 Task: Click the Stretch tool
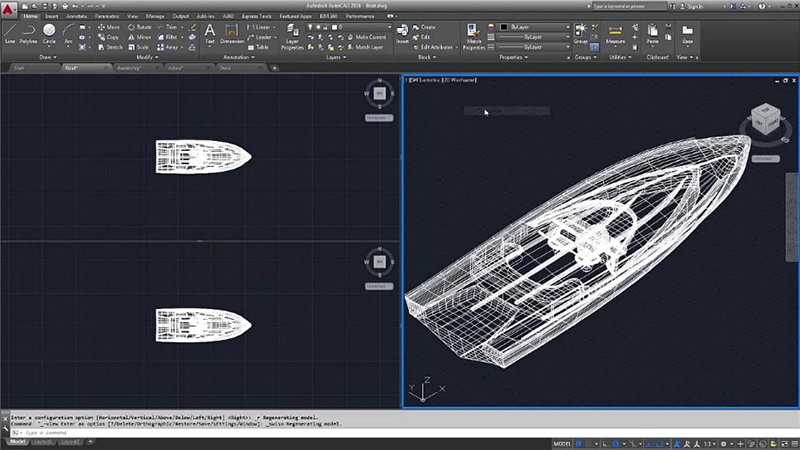pos(110,47)
